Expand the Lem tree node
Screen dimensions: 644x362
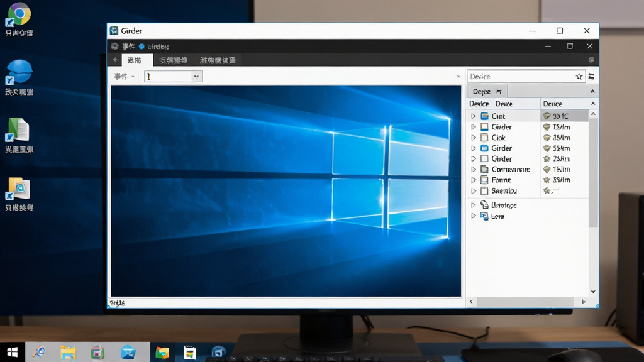pos(473,216)
